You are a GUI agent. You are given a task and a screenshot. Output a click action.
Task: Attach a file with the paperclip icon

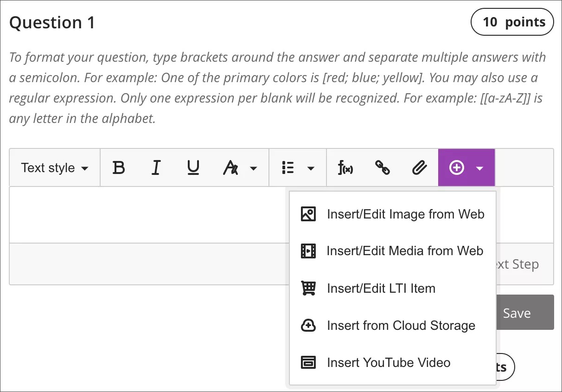pyautogui.click(x=420, y=167)
